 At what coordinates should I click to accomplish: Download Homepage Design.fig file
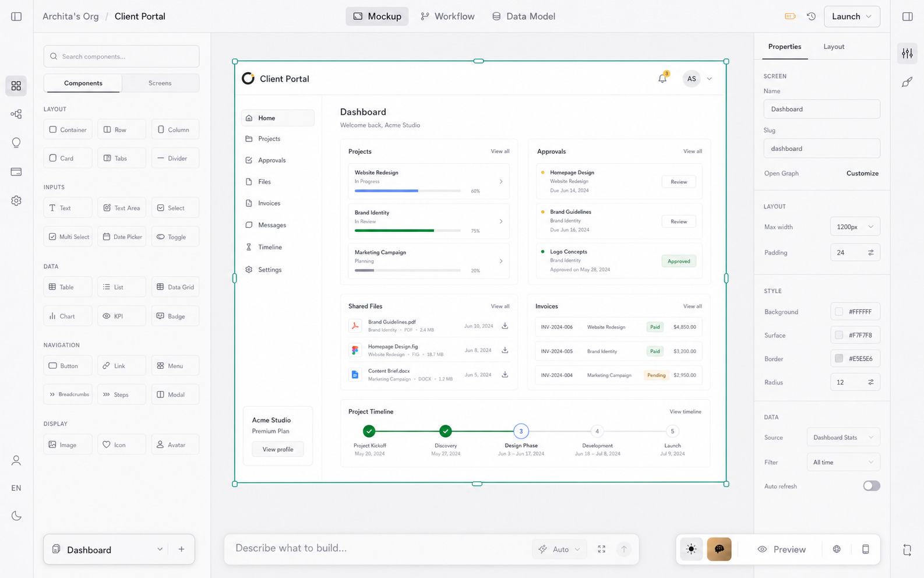(x=505, y=350)
